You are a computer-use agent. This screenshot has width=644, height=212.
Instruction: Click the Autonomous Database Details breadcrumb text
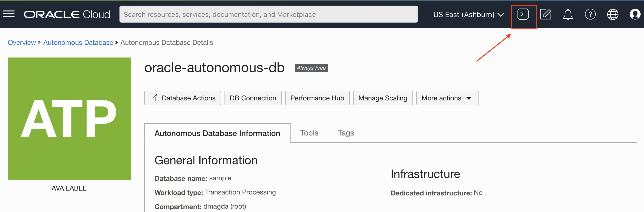pos(166,42)
